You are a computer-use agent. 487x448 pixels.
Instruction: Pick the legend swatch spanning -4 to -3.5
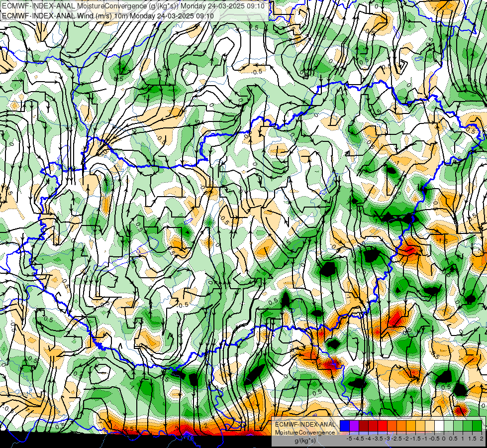373,426
